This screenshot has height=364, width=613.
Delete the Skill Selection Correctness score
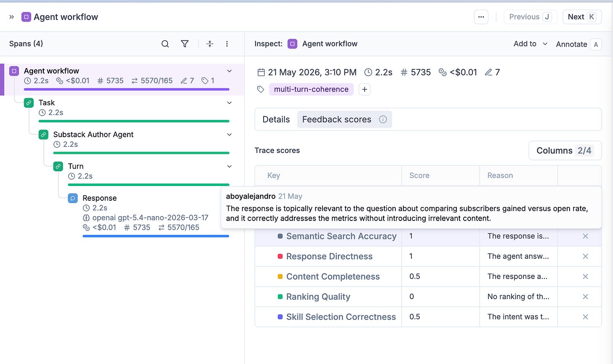pyautogui.click(x=585, y=317)
